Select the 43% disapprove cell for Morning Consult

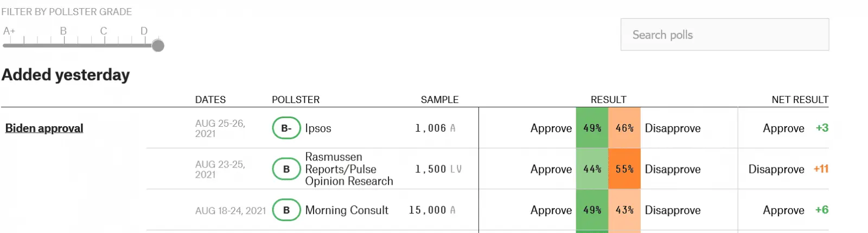click(x=624, y=210)
